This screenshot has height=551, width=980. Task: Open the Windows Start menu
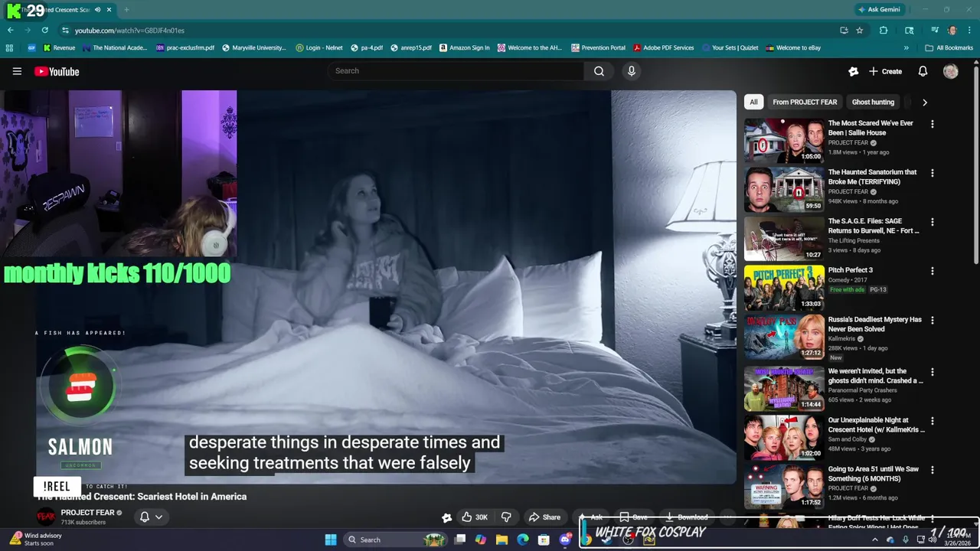(331, 540)
